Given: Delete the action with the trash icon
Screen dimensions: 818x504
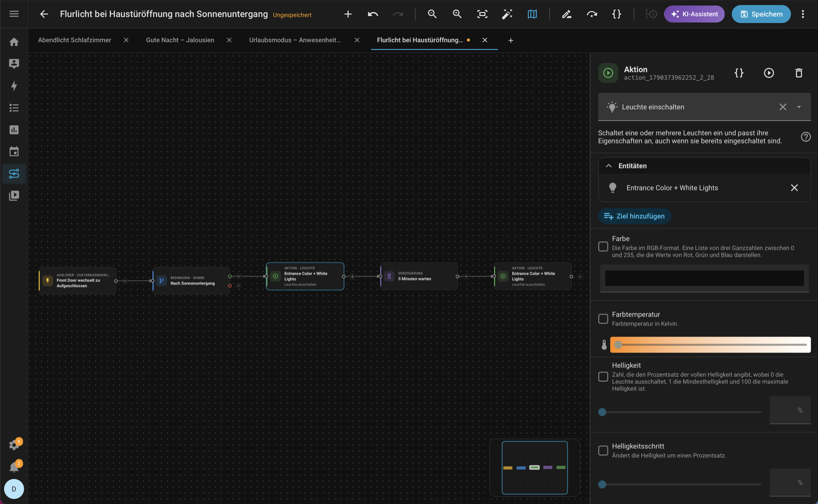Looking at the screenshot, I should coord(799,73).
